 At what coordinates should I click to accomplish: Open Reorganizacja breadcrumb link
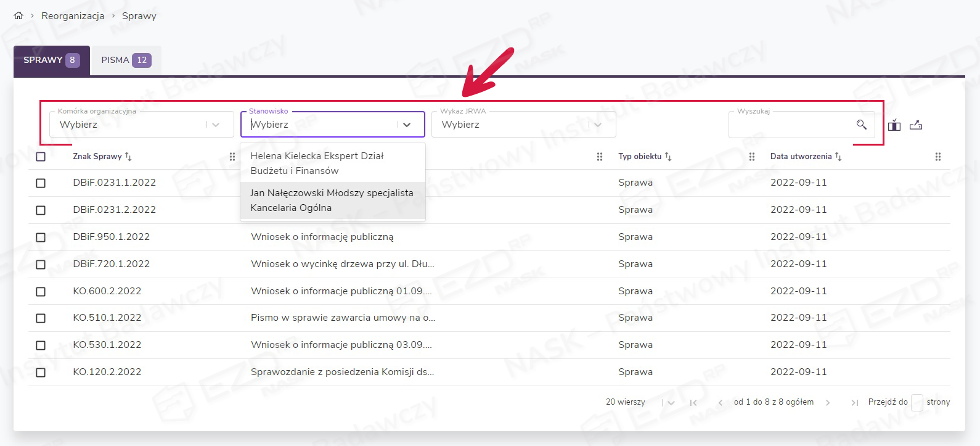[x=73, y=16]
